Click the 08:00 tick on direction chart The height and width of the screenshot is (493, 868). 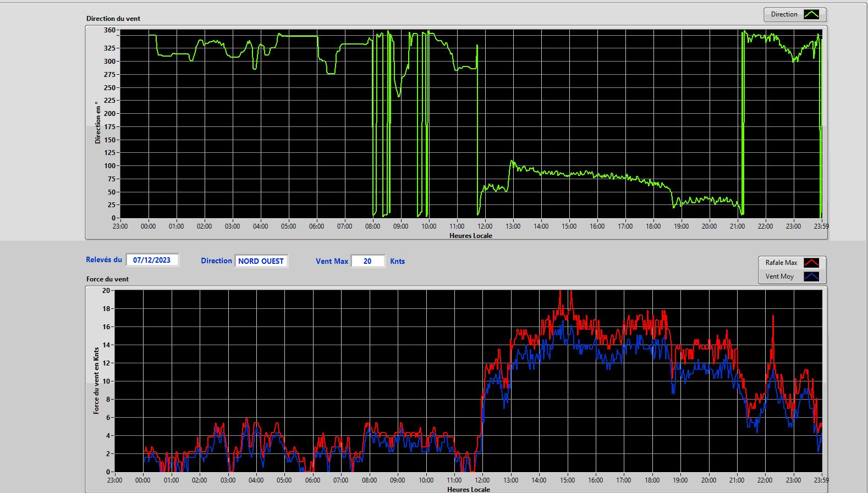click(373, 226)
